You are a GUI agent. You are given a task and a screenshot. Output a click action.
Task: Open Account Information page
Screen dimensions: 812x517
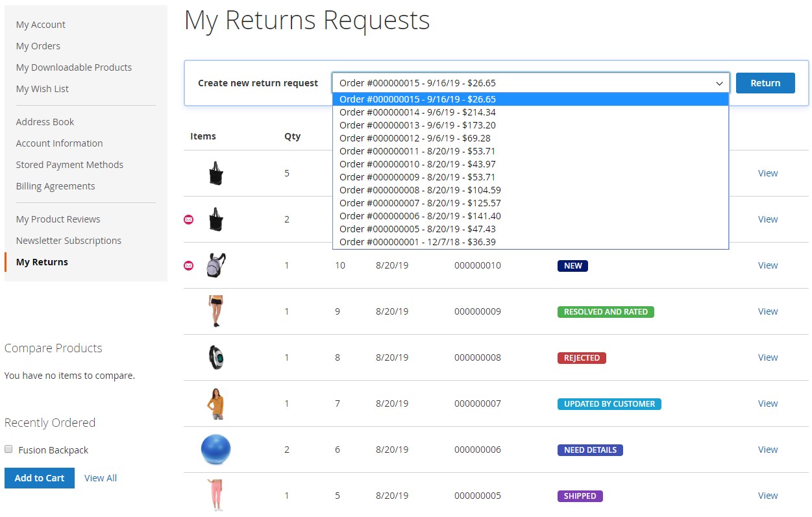point(59,143)
